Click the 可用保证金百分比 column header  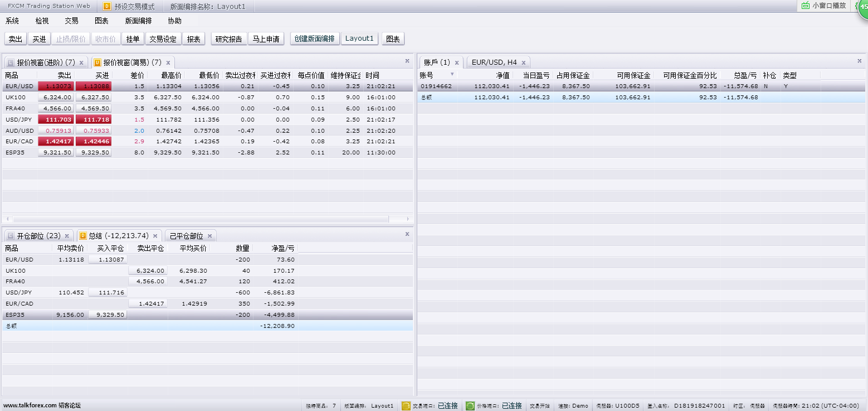[690, 75]
